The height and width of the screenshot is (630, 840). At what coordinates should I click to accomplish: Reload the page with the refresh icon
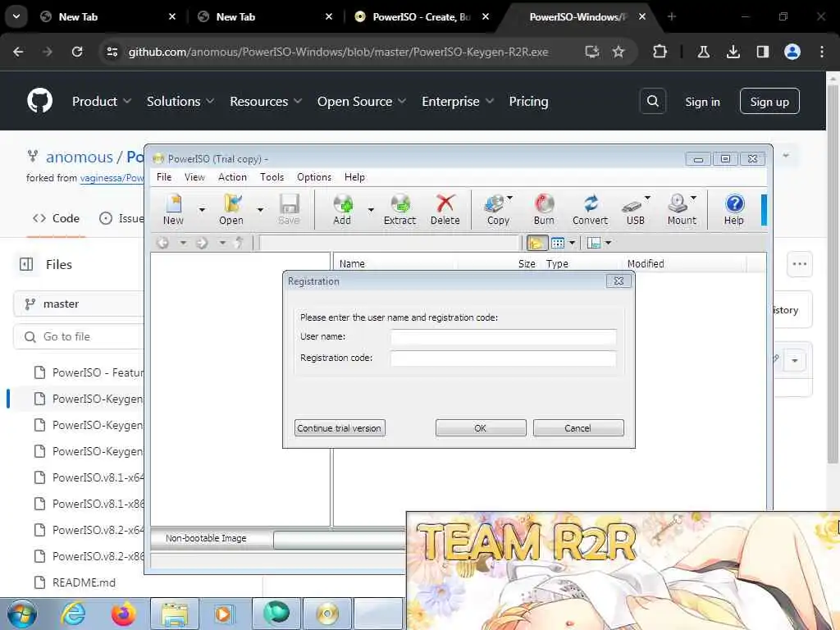[77, 52]
